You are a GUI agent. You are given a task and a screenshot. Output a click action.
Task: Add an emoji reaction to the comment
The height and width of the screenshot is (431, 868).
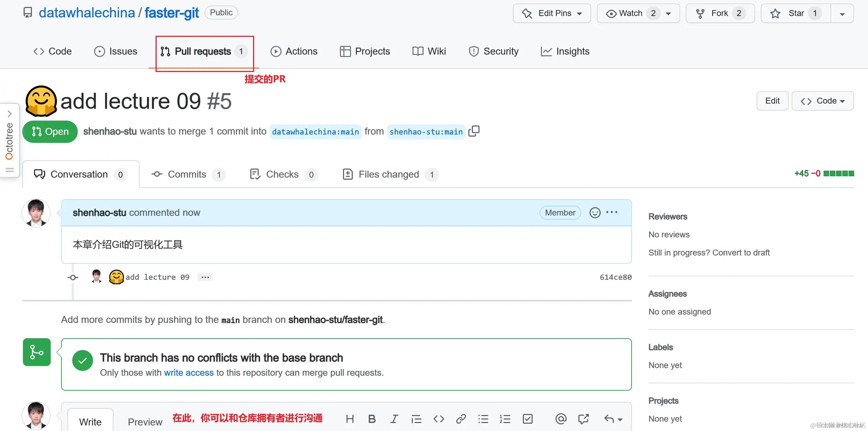click(595, 213)
